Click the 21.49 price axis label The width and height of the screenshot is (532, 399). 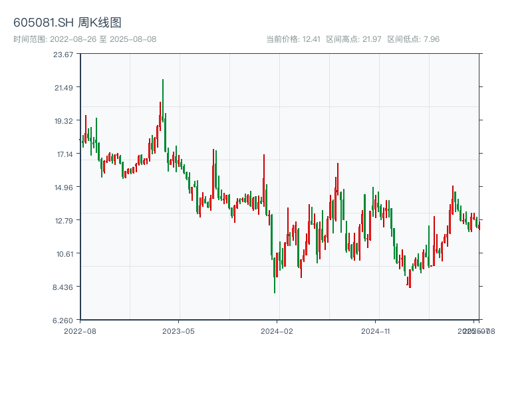(63, 88)
